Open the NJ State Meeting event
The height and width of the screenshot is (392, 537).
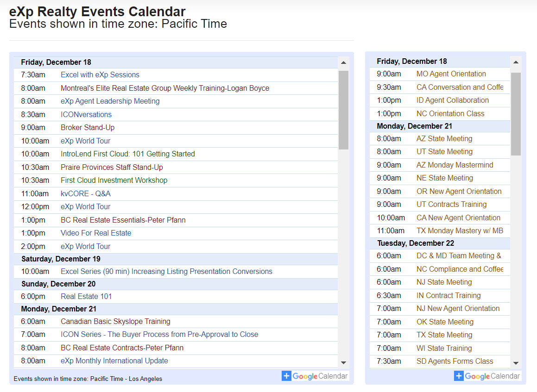coord(444,282)
